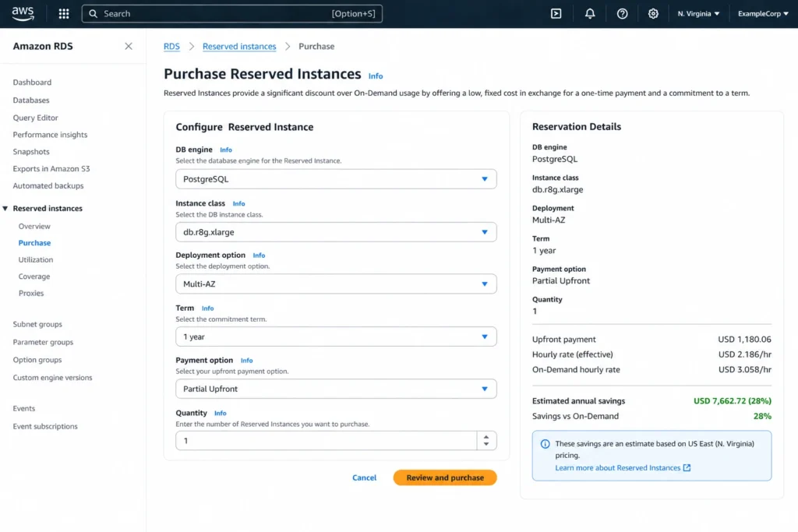This screenshot has width=798, height=532.
Task: Close the Amazon RDS navigation panel
Action: pos(128,46)
